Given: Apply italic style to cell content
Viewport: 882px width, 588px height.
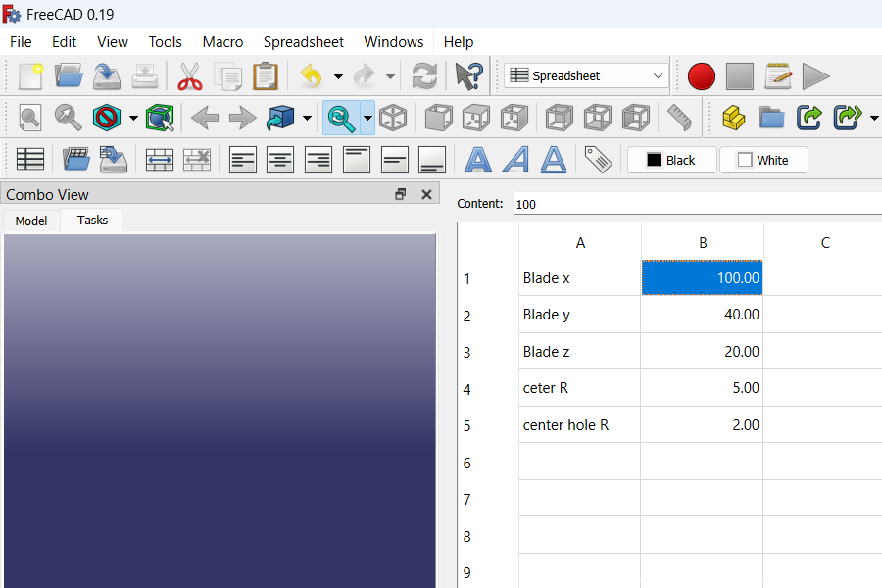Looking at the screenshot, I should pyautogui.click(x=515, y=158).
